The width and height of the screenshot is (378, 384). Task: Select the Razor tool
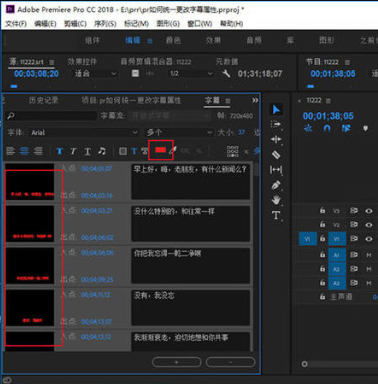(276, 155)
